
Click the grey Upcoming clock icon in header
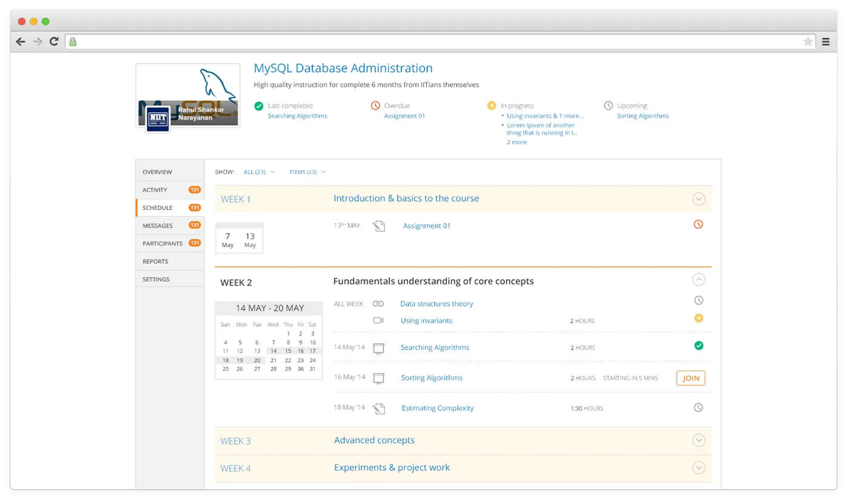tap(608, 106)
